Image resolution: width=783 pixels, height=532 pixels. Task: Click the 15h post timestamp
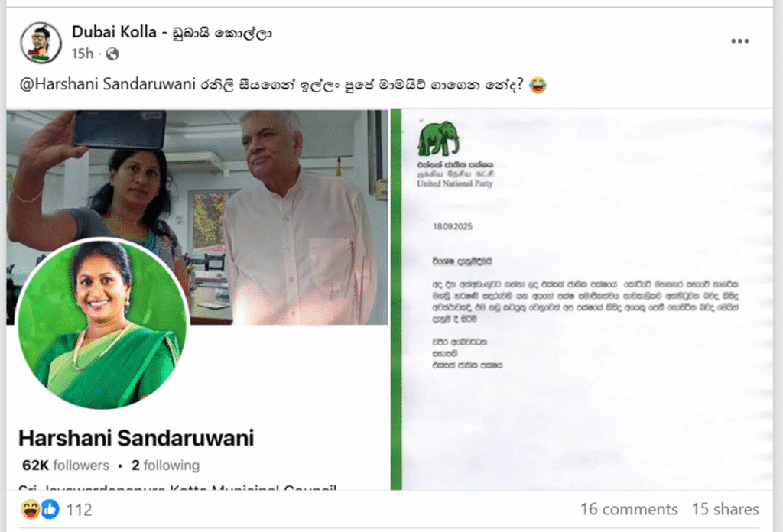click(83, 54)
